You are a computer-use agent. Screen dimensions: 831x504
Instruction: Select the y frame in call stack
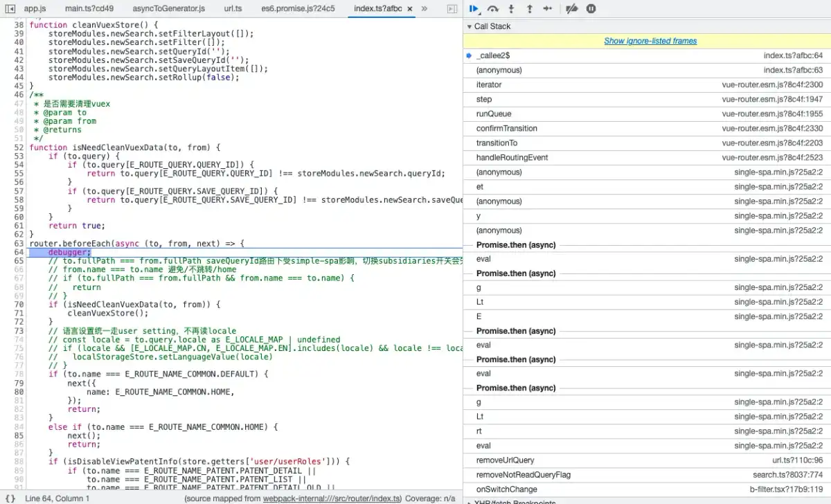[647, 215]
